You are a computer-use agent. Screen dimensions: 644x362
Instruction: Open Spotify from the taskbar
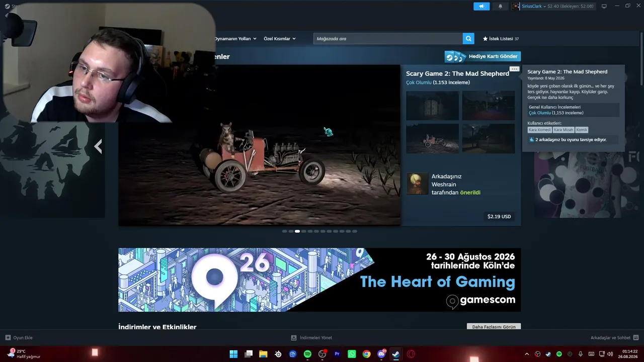click(x=307, y=354)
